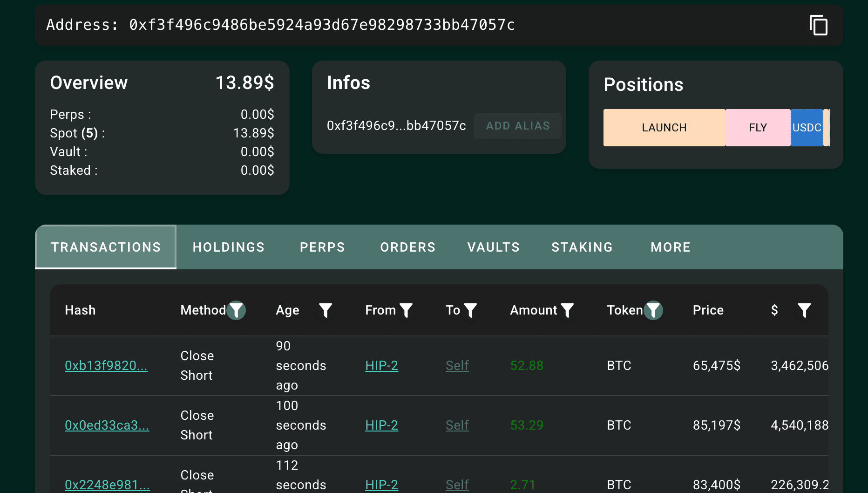Viewport: 868px width, 493px height.
Task: Open transaction hash 0xb13f9820 details
Action: tap(106, 366)
